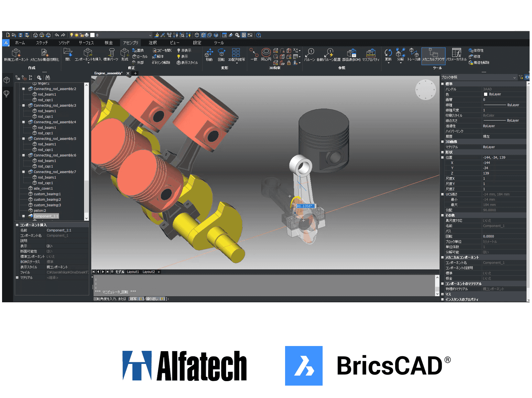This screenshot has height=398, width=532.
Task: Open the 更新 update dropdown
Action: point(388,63)
